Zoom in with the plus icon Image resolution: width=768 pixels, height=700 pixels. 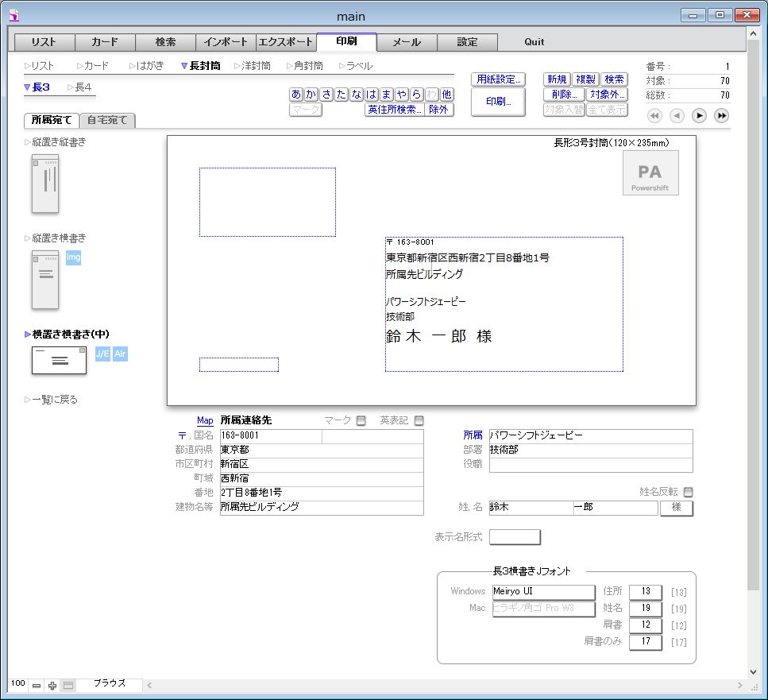pyautogui.click(x=52, y=686)
